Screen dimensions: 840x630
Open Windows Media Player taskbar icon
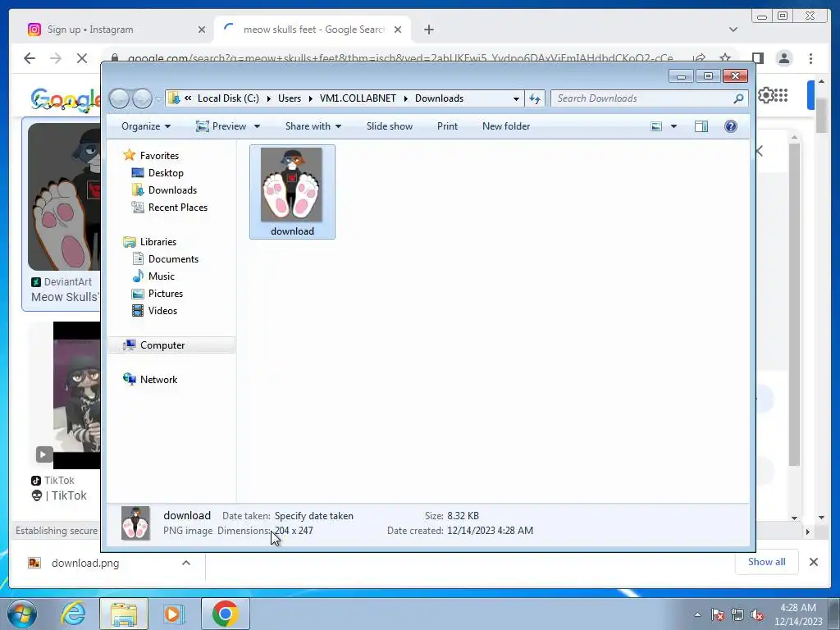pos(174,614)
